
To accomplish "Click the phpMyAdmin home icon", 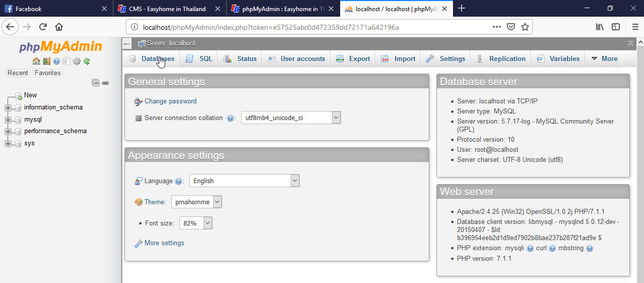I will 36,61.
